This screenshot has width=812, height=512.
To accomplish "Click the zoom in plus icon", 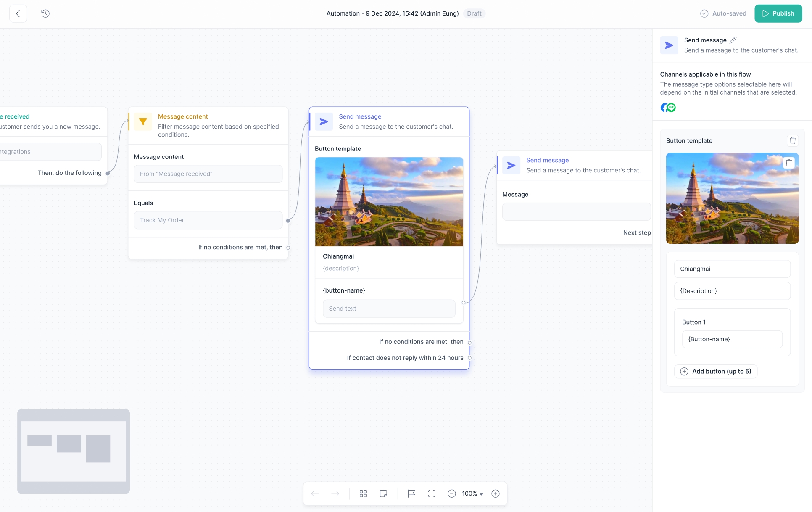I will pyautogui.click(x=496, y=494).
